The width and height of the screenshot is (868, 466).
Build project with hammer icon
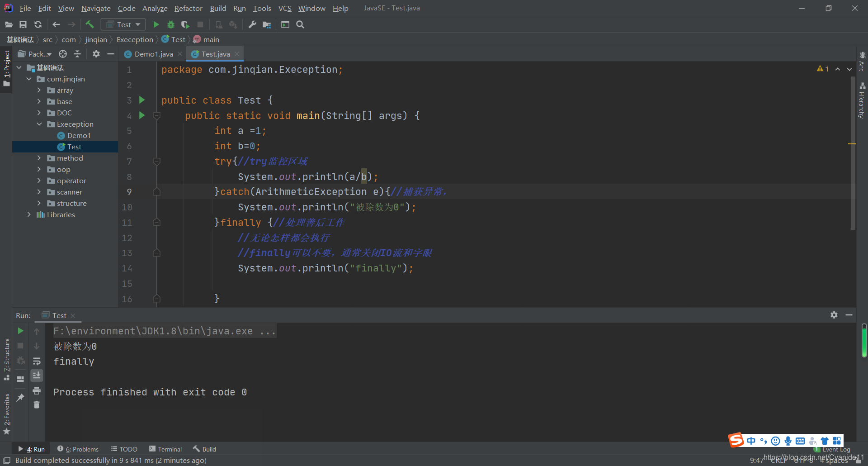coord(90,24)
